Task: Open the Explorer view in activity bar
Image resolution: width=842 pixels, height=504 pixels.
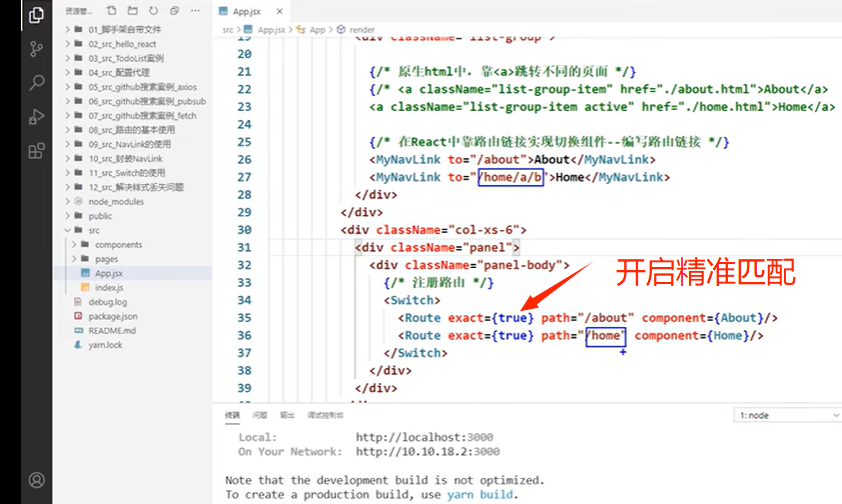Action: point(37,15)
